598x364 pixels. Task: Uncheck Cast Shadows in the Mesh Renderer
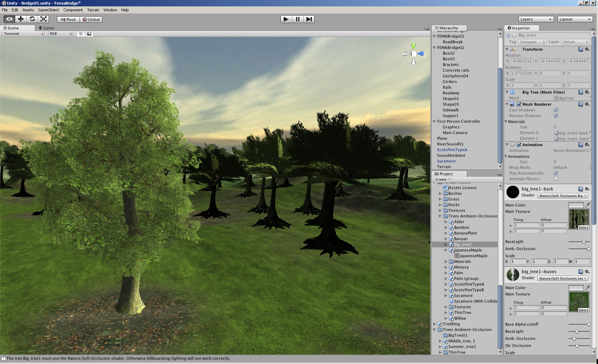coord(556,110)
